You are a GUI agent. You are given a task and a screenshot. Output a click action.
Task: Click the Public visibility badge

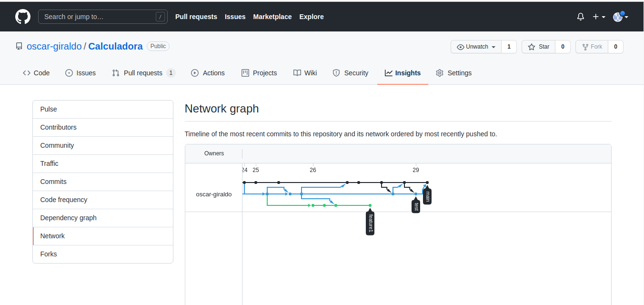click(x=158, y=46)
